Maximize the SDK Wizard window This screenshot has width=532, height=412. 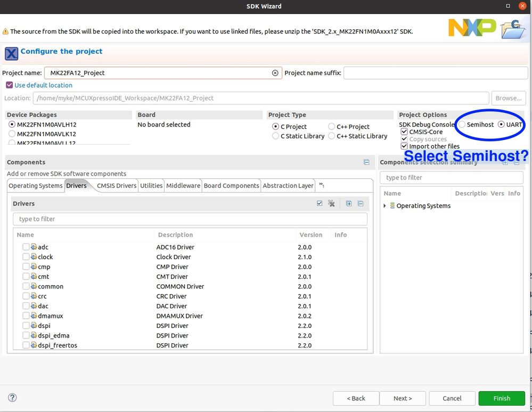tap(508, 6)
